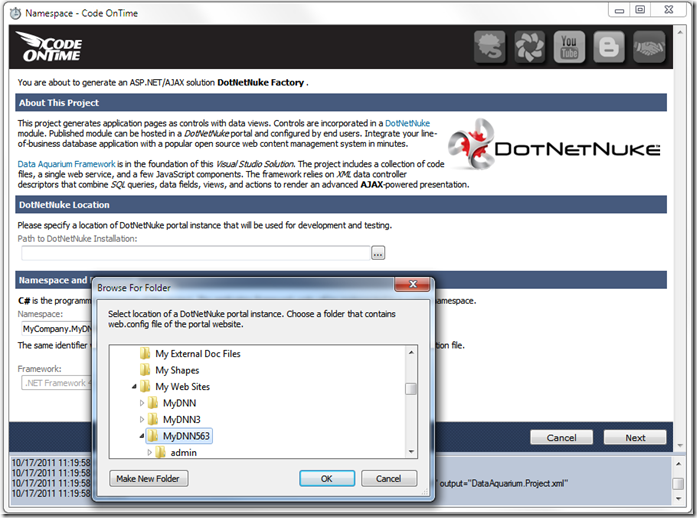
Task: Click the folder tree scrollbar thumb
Action: [x=411, y=389]
